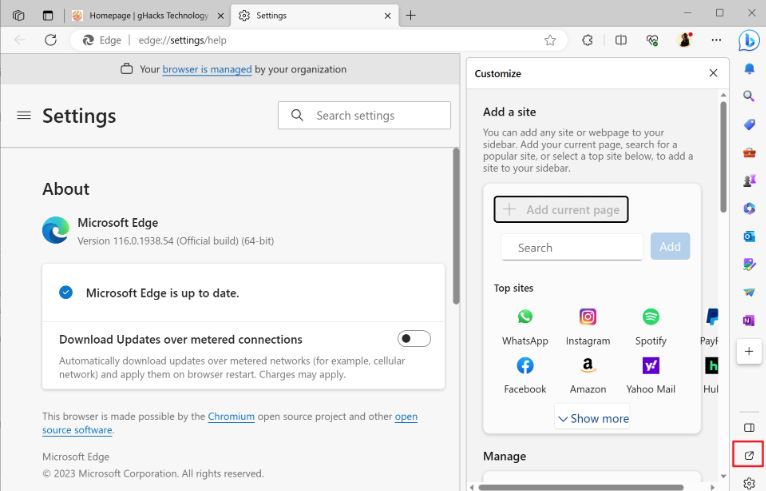
Task: Click the settings page vertical scrollbar
Action: click(x=456, y=227)
